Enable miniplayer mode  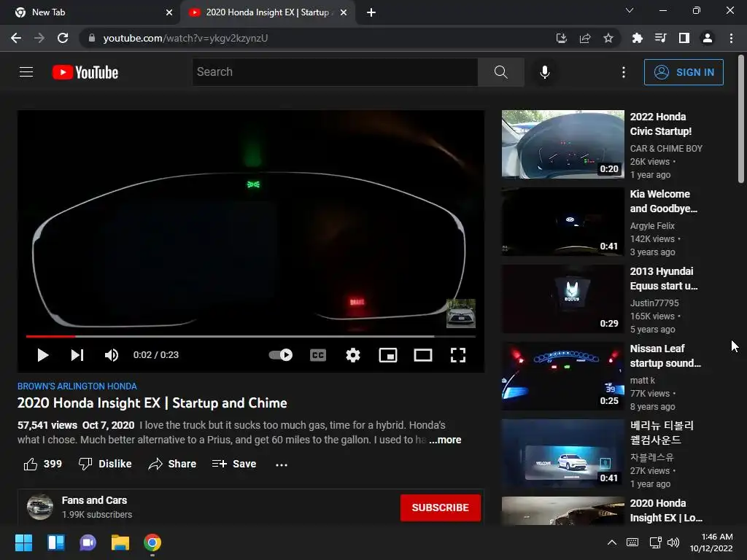tap(388, 355)
